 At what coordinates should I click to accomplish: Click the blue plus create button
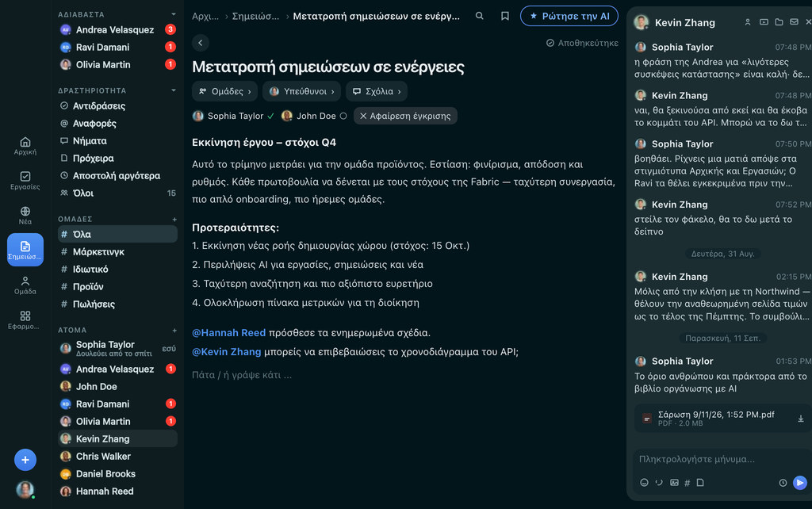click(x=25, y=460)
